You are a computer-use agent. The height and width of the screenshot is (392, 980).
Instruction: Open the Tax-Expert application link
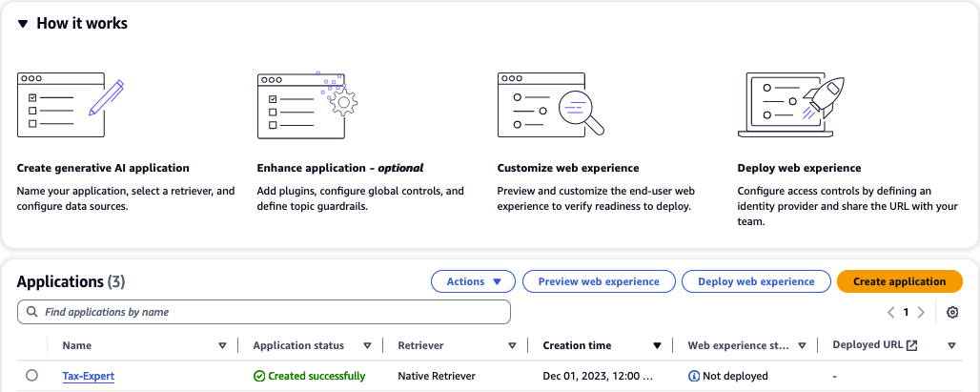tap(89, 376)
